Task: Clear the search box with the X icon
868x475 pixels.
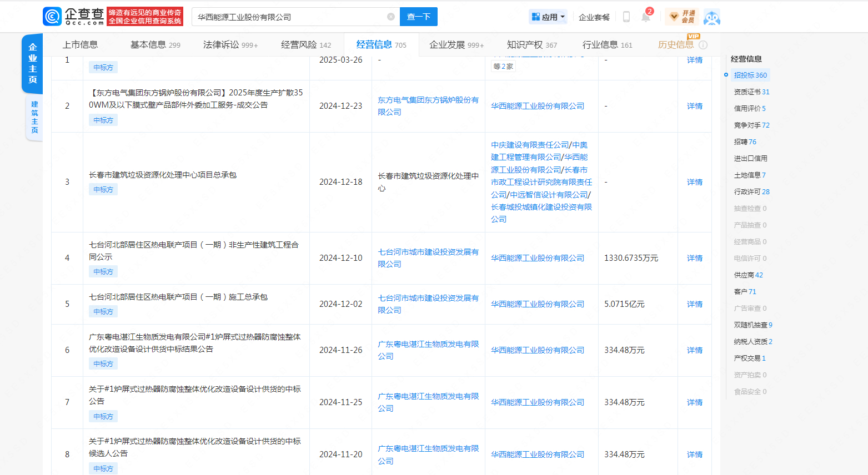Action: [x=391, y=17]
